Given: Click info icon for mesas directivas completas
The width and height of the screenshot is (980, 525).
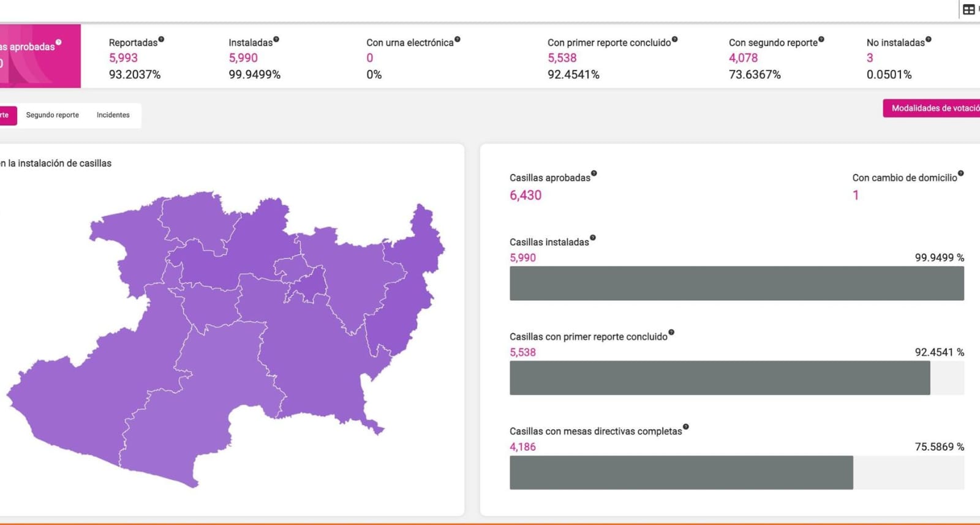Looking at the screenshot, I should click(x=686, y=427).
